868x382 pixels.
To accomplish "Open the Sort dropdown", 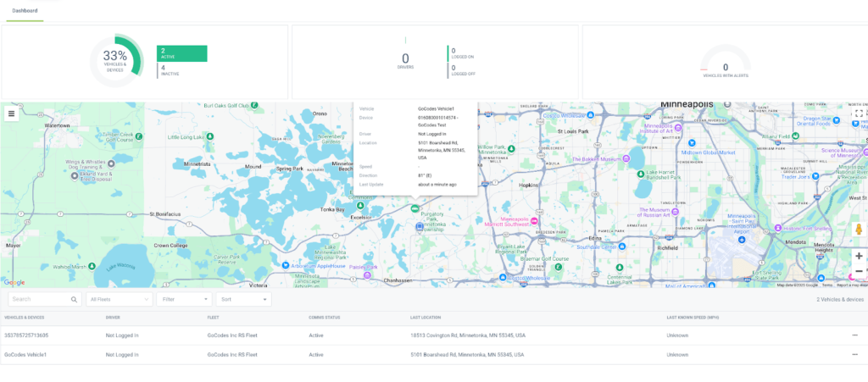I will point(243,299).
